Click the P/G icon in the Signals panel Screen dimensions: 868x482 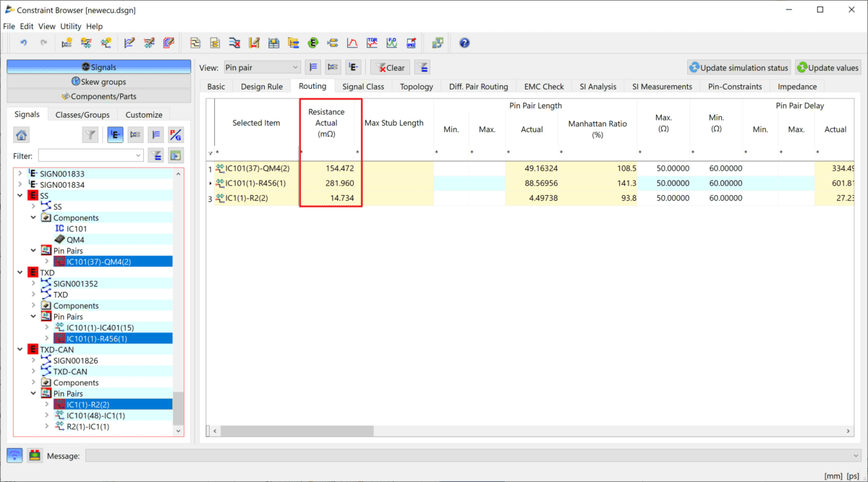(176, 134)
